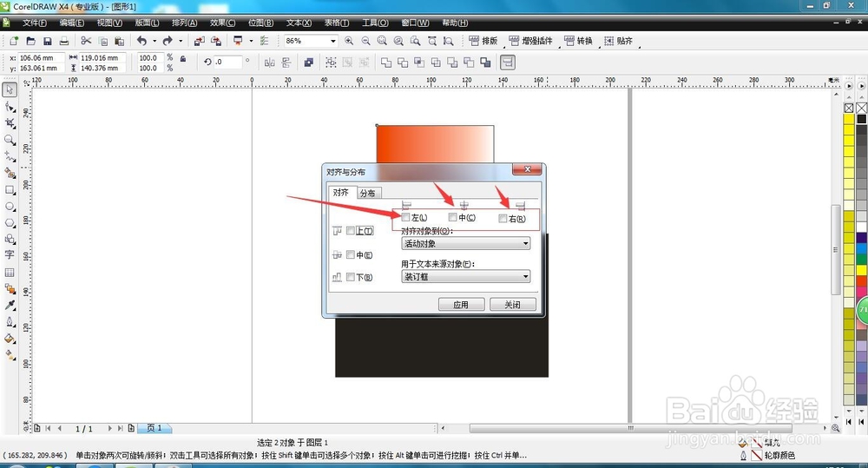Toggle the lock ratio padlock

pos(183,59)
